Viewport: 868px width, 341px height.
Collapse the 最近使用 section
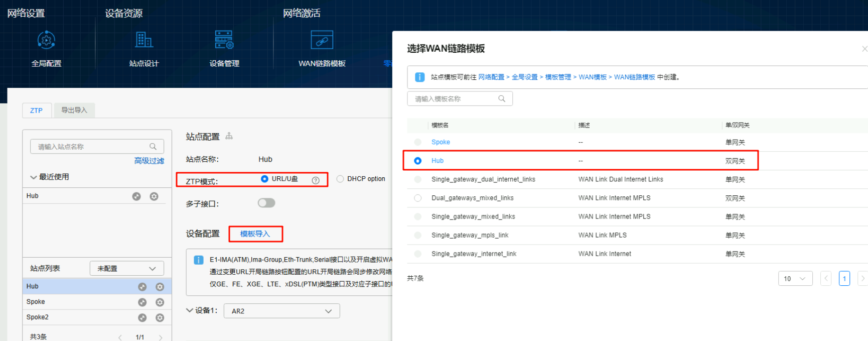[34, 177]
